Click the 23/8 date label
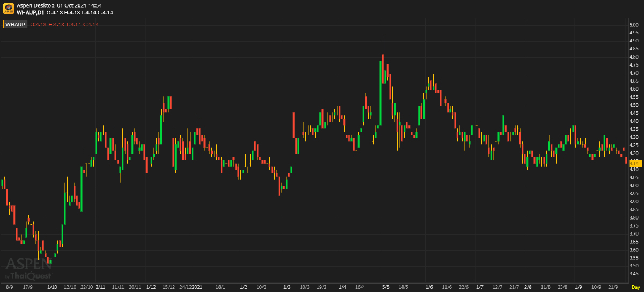The width and height of the screenshot is (644, 292). [x=562, y=288]
